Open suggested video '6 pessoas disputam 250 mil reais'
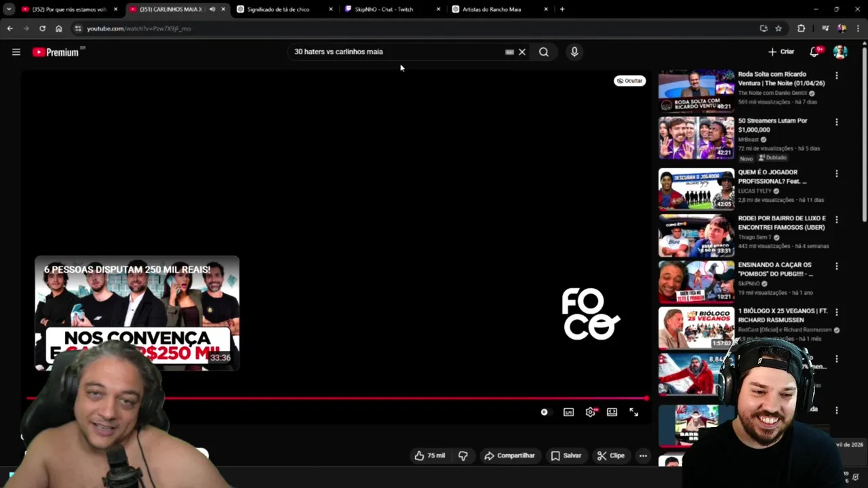The height and width of the screenshot is (488, 868). [137, 313]
